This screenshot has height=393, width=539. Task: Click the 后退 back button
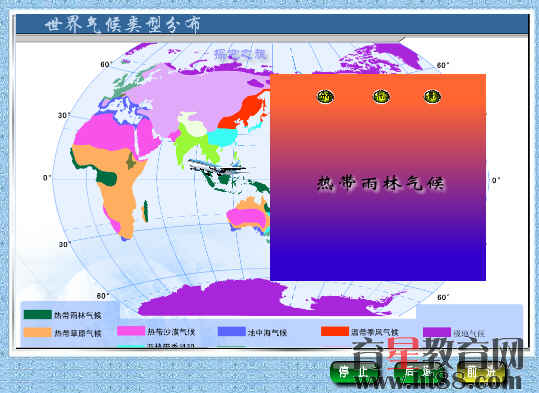[418, 372]
